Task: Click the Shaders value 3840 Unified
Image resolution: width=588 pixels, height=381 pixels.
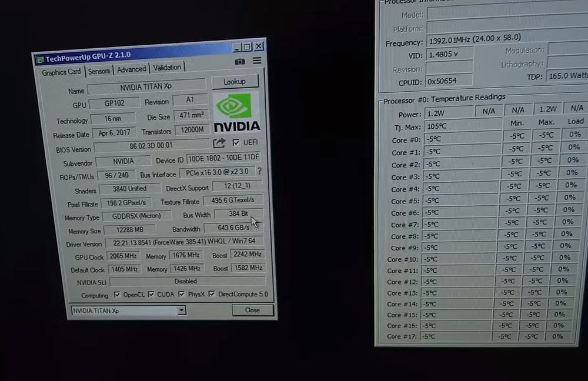Action: 129,189
